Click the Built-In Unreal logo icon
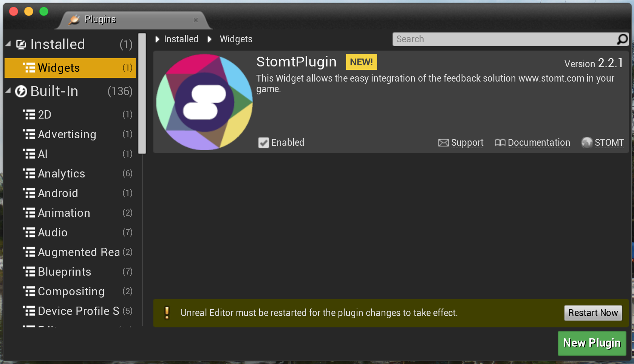 click(21, 91)
